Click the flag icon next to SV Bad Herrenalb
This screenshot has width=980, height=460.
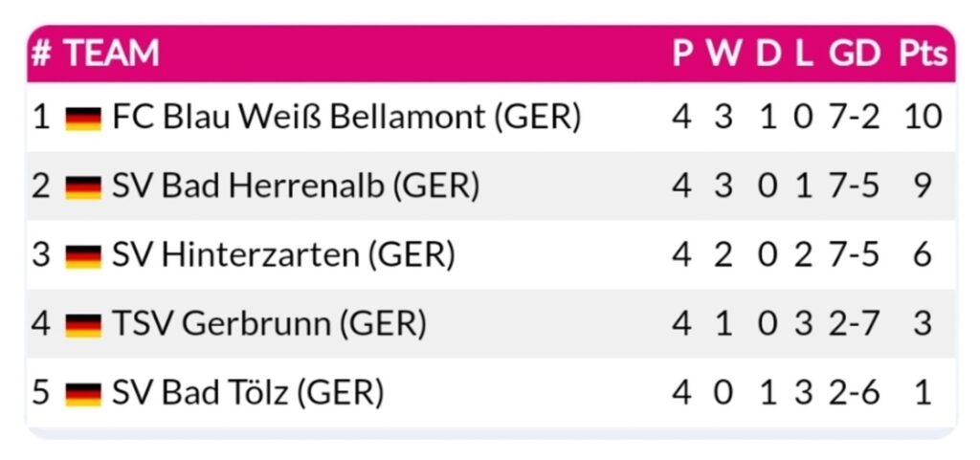(83, 186)
